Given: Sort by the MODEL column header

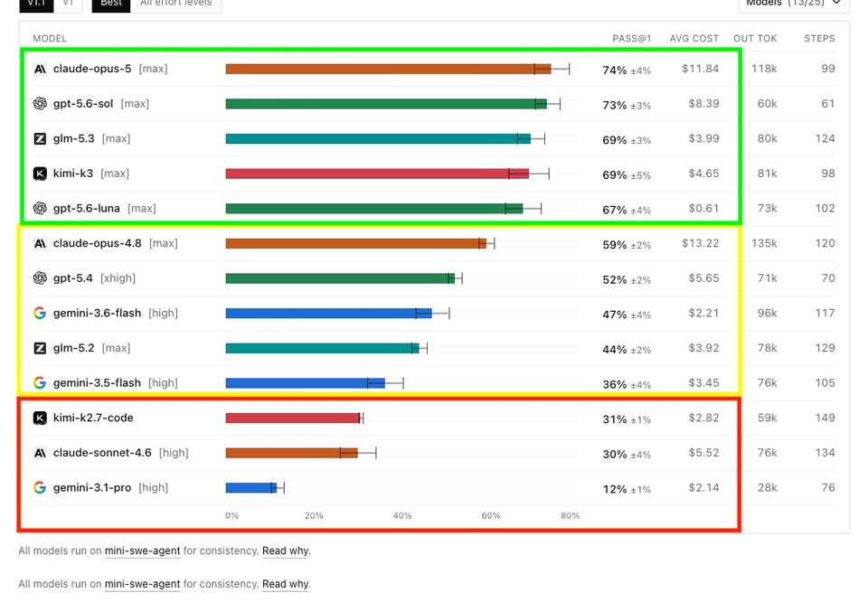Looking at the screenshot, I should coord(50,38).
